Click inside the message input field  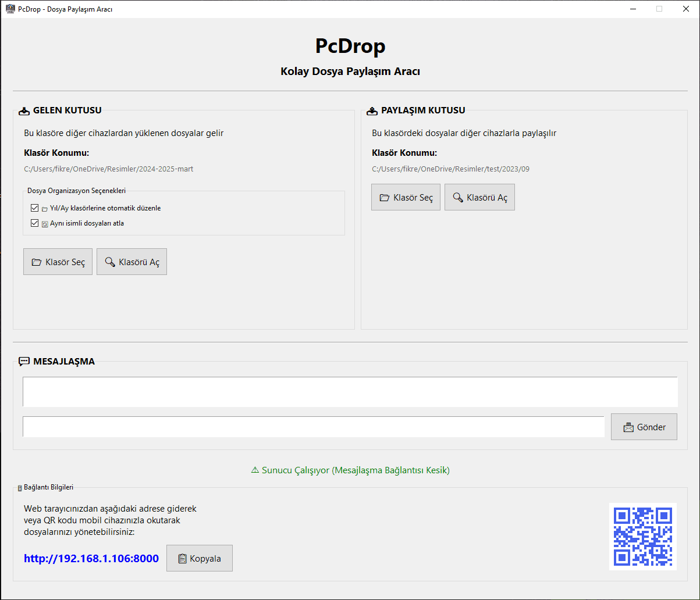pos(313,427)
